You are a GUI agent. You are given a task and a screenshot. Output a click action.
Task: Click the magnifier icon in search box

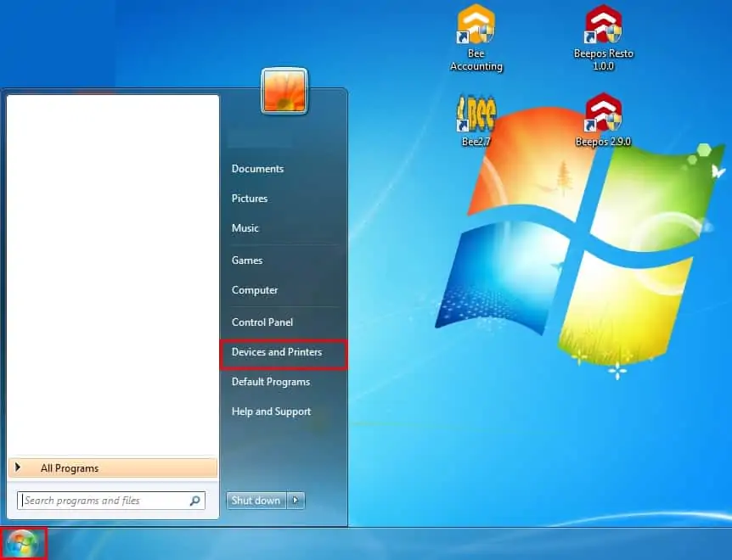194,501
